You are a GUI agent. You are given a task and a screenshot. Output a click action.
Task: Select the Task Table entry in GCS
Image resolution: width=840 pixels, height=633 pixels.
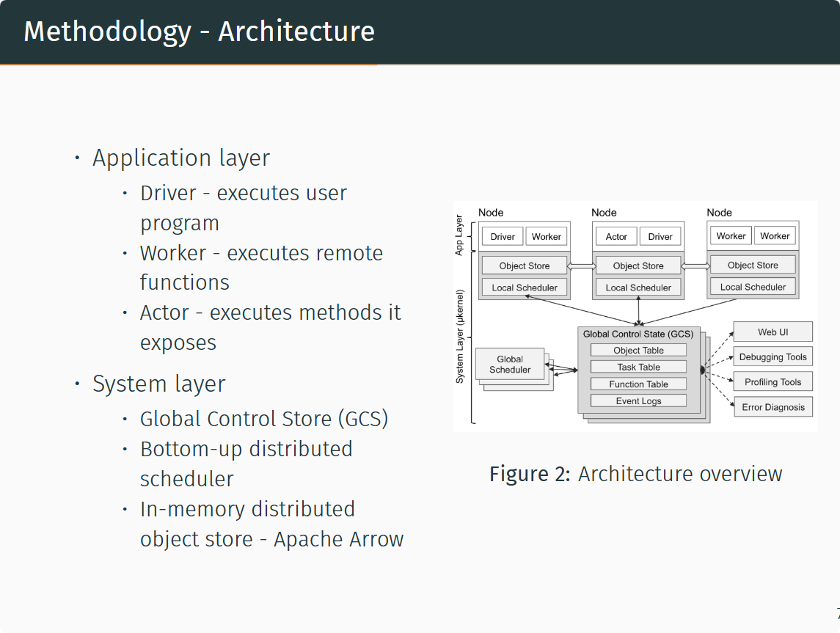coord(638,367)
